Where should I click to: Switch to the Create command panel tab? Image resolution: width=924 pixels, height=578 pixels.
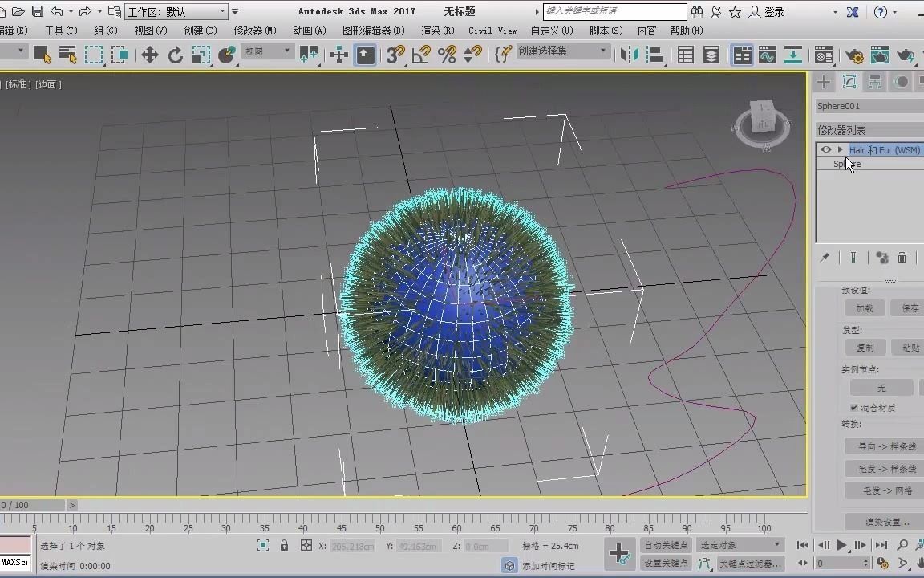pyautogui.click(x=824, y=81)
